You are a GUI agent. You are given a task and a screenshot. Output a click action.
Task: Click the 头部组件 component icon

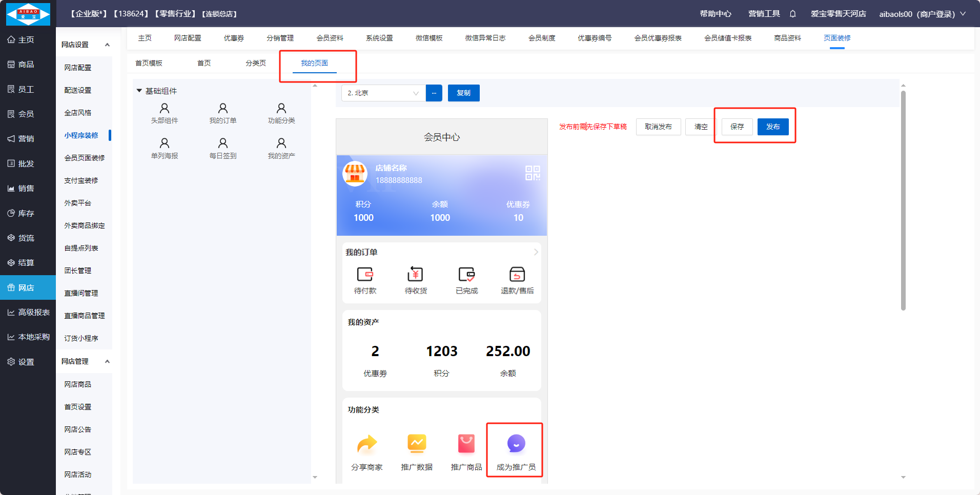click(x=164, y=108)
